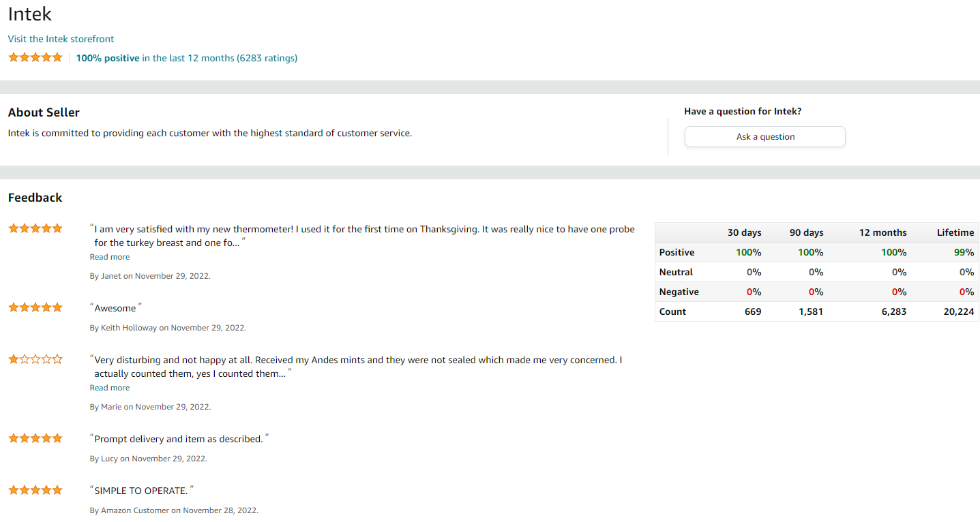Expand Read more on Marie's review
This screenshot has width=980, height=522.
(110, 388)
